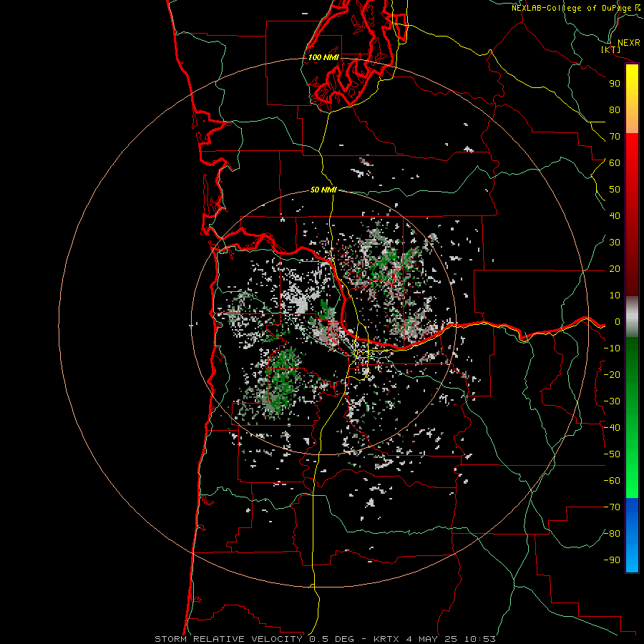
Task: Pick the light blue segment near -90
Action: [x=632, y=557]
